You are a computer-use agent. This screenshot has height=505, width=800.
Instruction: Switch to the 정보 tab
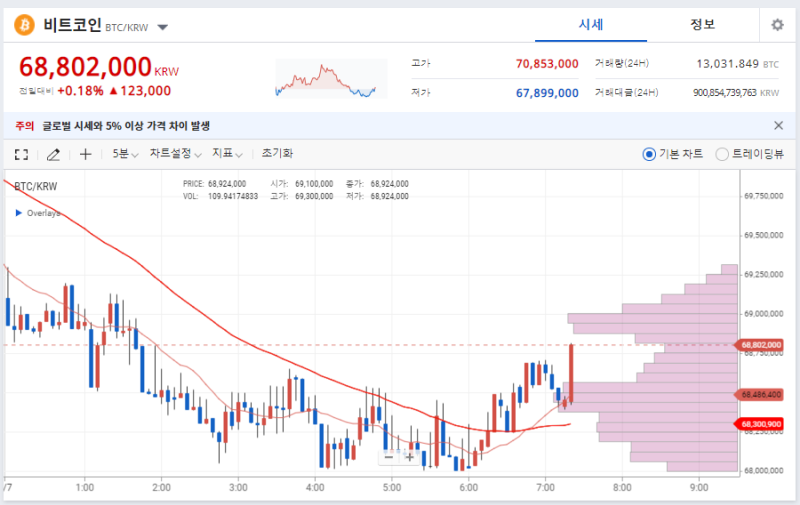[x=702, y=24]
